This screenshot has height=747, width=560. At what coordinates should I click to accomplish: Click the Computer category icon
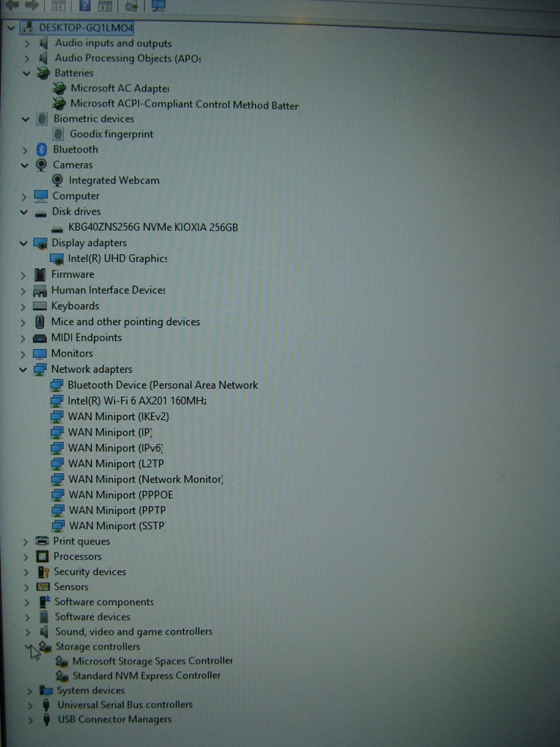(x=41, y=196)
